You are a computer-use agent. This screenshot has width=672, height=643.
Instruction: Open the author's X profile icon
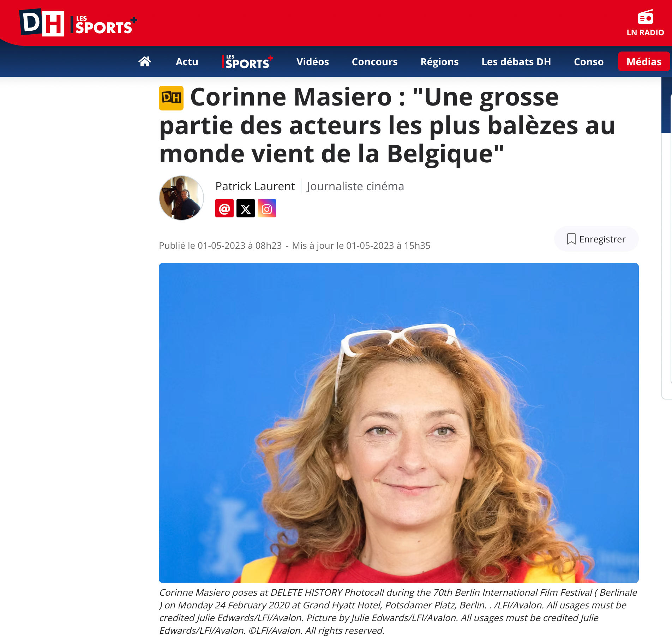coord(246,208)
